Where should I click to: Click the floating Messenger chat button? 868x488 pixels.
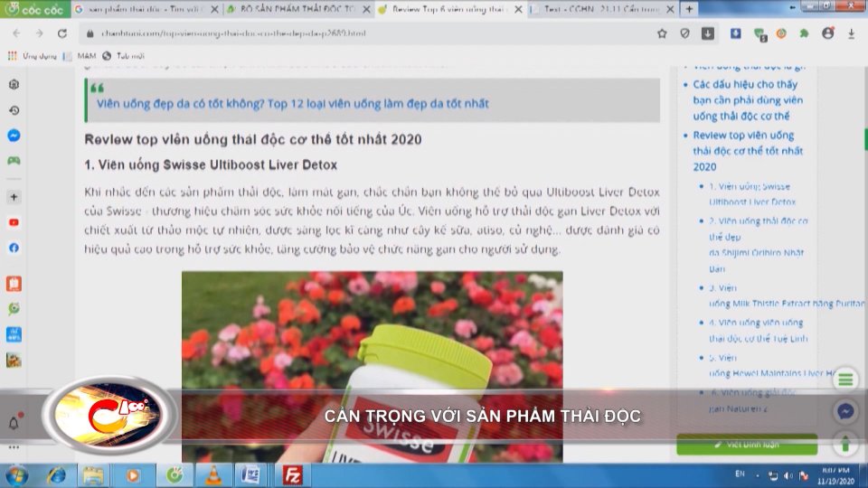[x=845, y=411]
